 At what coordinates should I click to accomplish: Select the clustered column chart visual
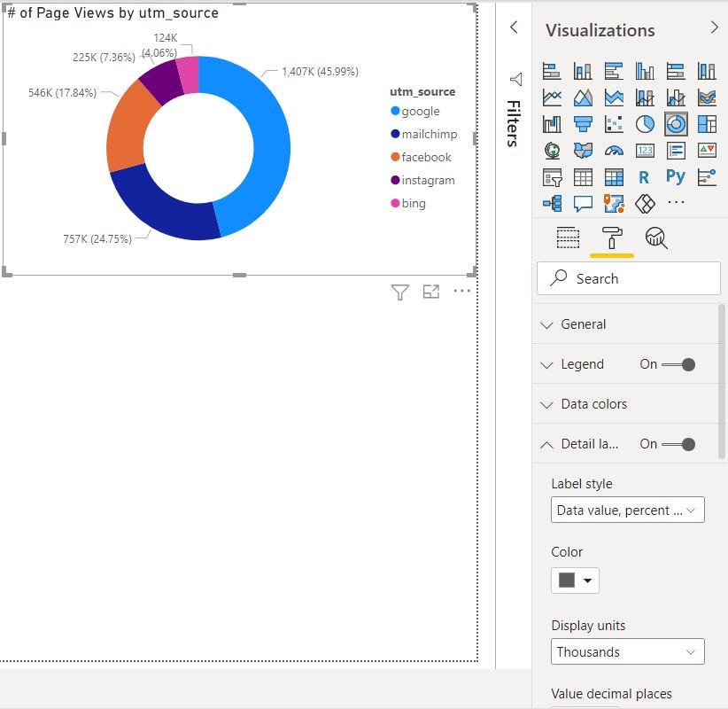pos(645,72)
